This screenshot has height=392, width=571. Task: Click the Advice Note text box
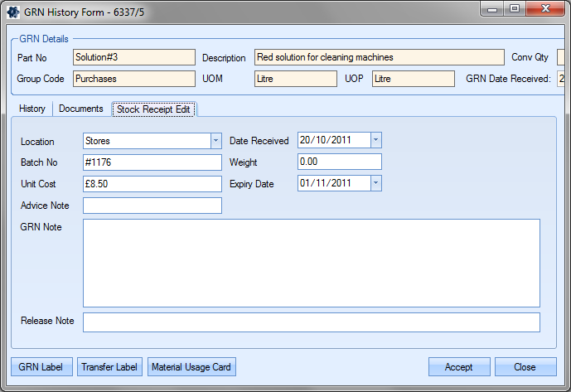coord(152,206)
